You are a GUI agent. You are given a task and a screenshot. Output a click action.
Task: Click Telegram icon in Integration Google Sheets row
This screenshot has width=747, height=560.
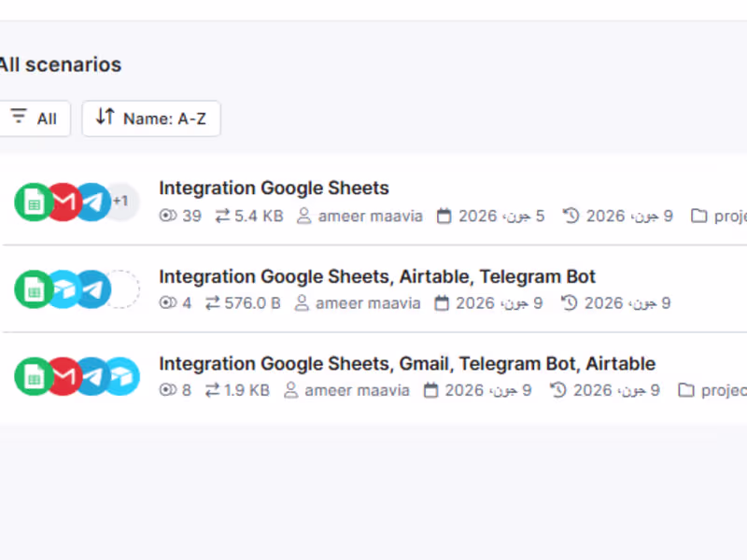[93, 202]
